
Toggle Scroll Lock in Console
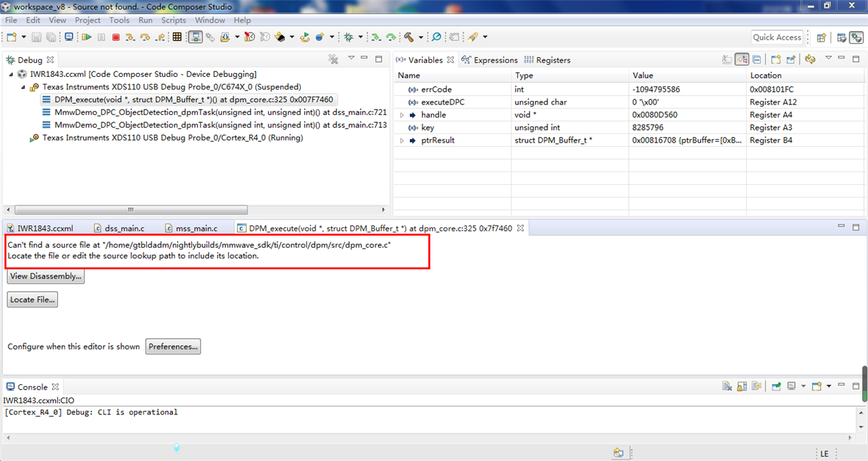(x=742, y=386)
